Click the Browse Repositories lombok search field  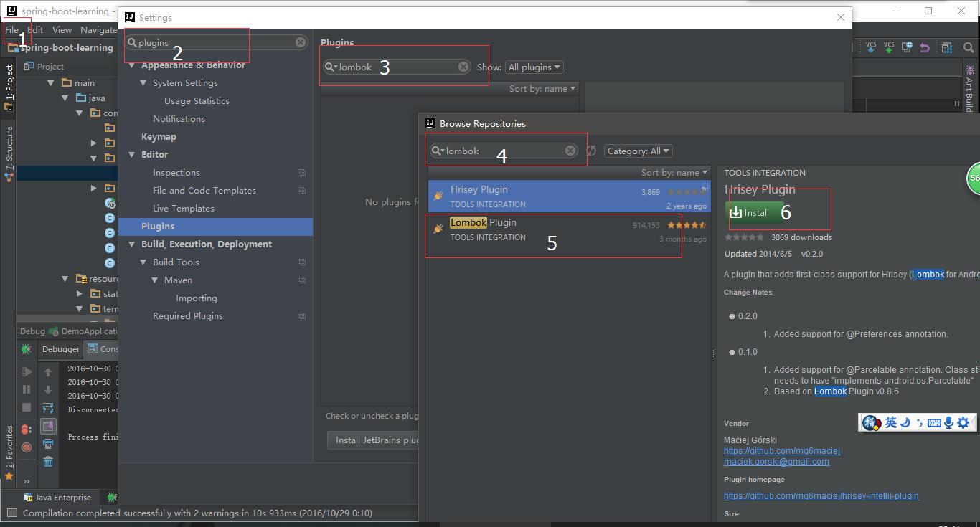504,151
